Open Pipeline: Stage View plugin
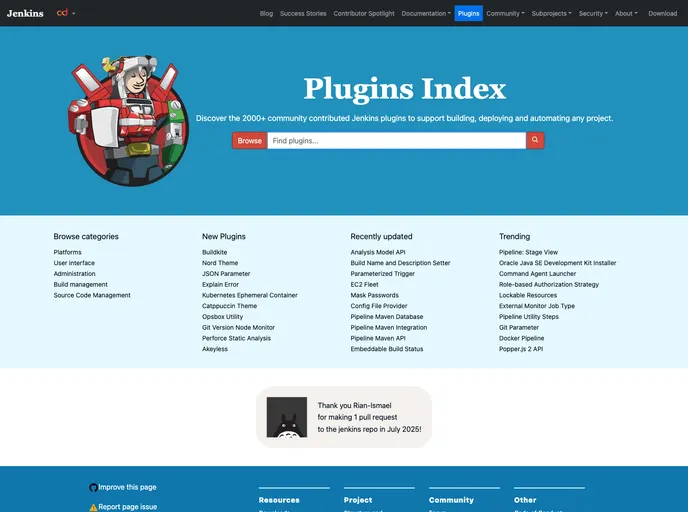This screenshot has width=688, height=512. (528, 252)
